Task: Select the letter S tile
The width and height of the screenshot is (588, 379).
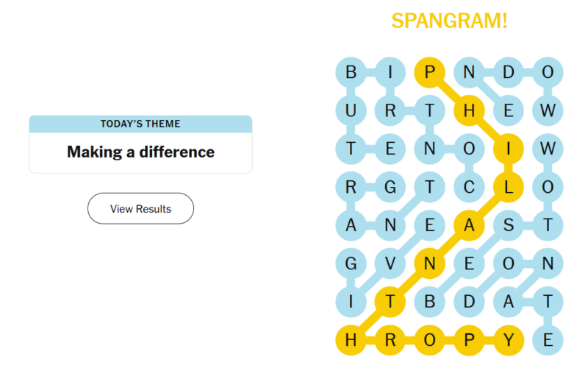Action: click(508, 225)
